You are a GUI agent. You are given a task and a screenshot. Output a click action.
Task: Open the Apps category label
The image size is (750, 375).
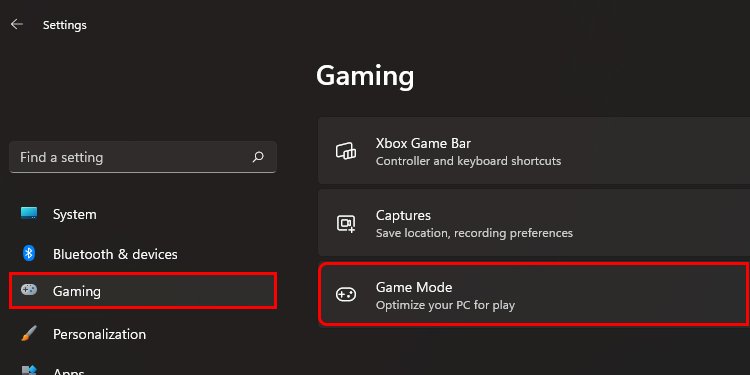68,371
